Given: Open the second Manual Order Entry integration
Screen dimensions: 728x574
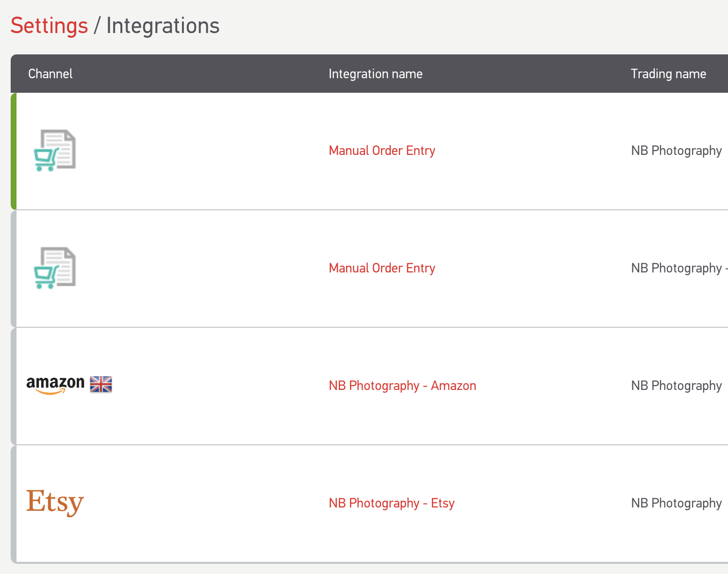Looking at the screenshot, I should (x=382, y=268).
